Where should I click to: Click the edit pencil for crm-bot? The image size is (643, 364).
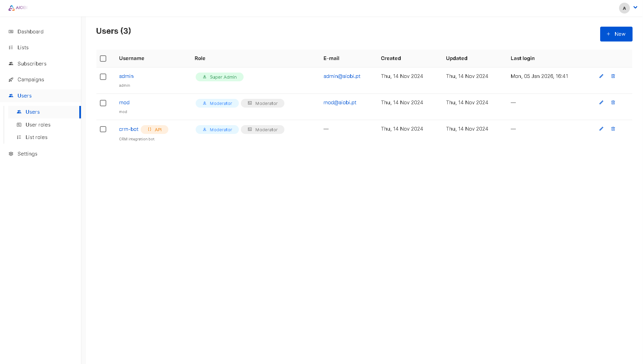pos(601,129)
